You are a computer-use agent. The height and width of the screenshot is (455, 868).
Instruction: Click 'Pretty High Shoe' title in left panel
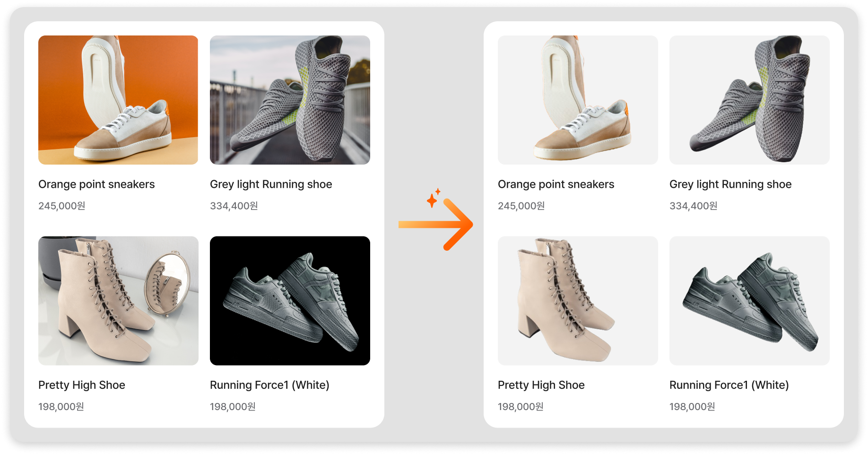tap(82, 385)
